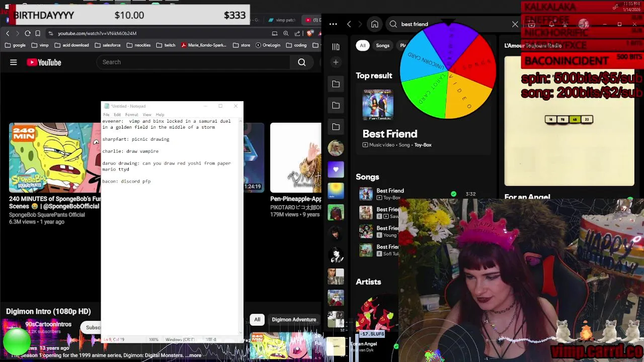Click the YouTube address bar URL

coord(97,33)
